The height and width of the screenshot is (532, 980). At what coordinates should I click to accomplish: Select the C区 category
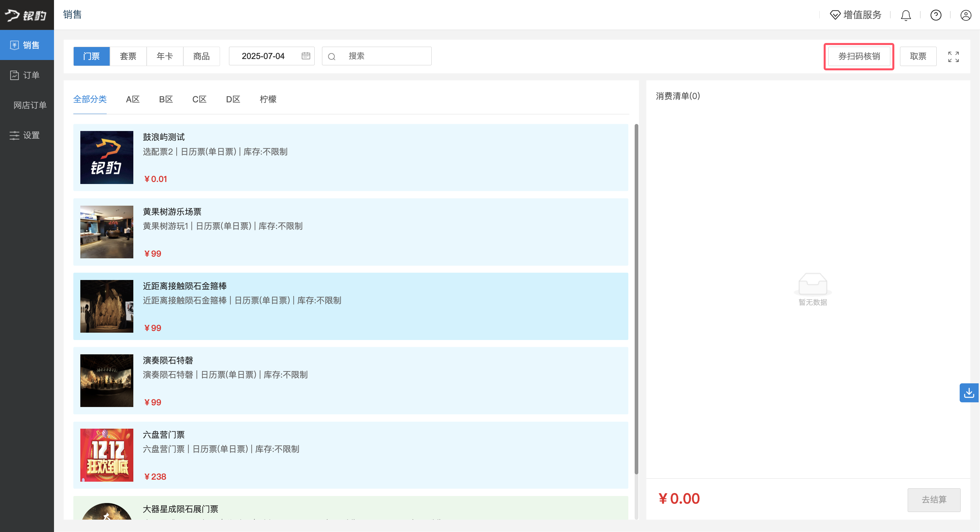[199, 99]
